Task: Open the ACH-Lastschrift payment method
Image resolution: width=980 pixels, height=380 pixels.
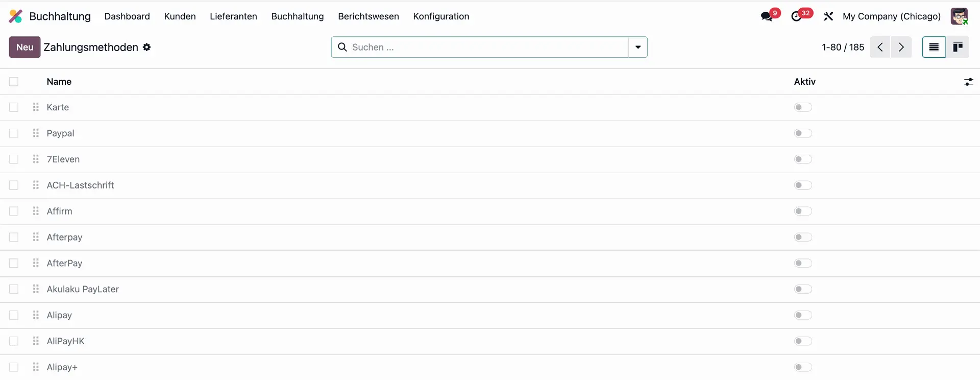Action: [80, 185]
